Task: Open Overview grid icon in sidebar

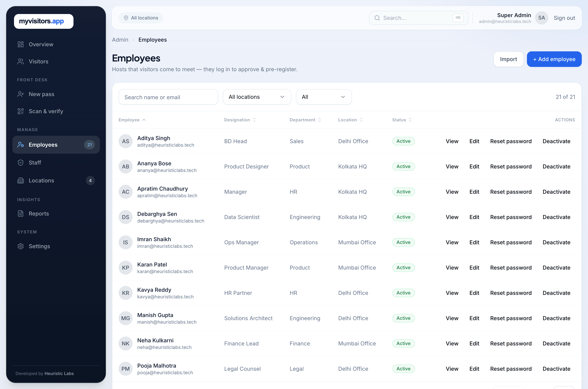Action: 21,44
